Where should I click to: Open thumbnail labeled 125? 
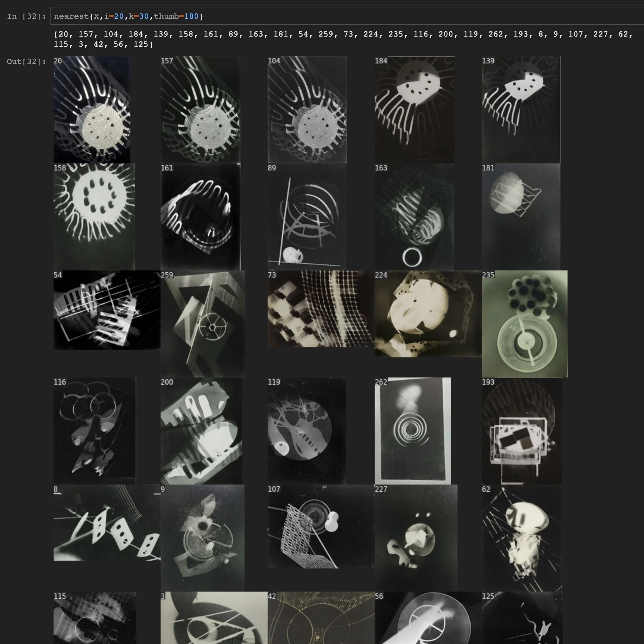522,618
